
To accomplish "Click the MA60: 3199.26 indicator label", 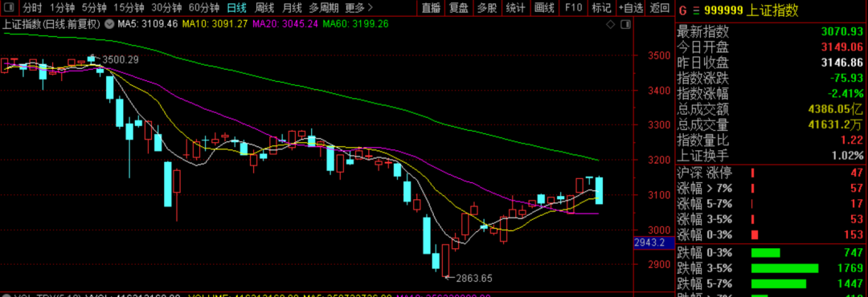I will (x=355, y=24).
